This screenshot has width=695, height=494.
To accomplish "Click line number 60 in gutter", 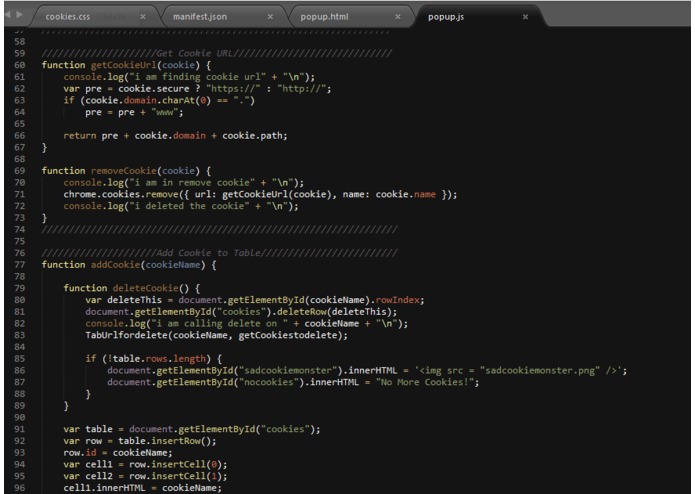I will pyautogui.click(x=20, y=65).
